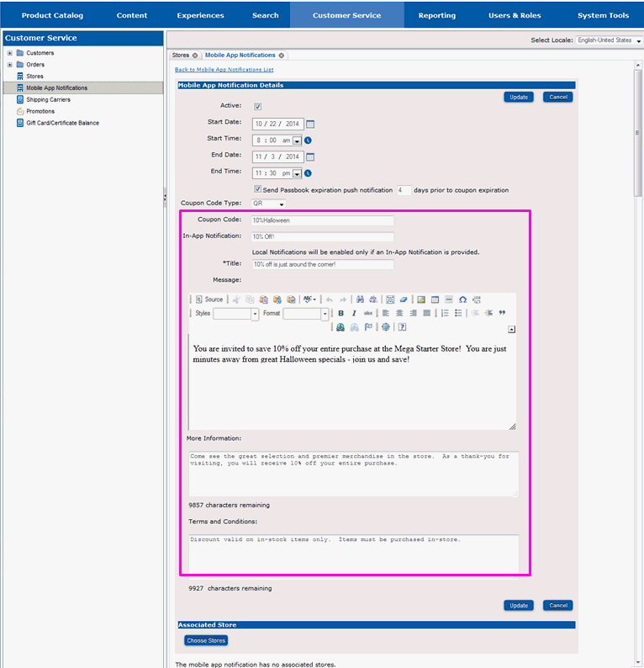The image size is (644, 668).
Task: Insert a bulleted list
Action: click(x=458, y=313)
